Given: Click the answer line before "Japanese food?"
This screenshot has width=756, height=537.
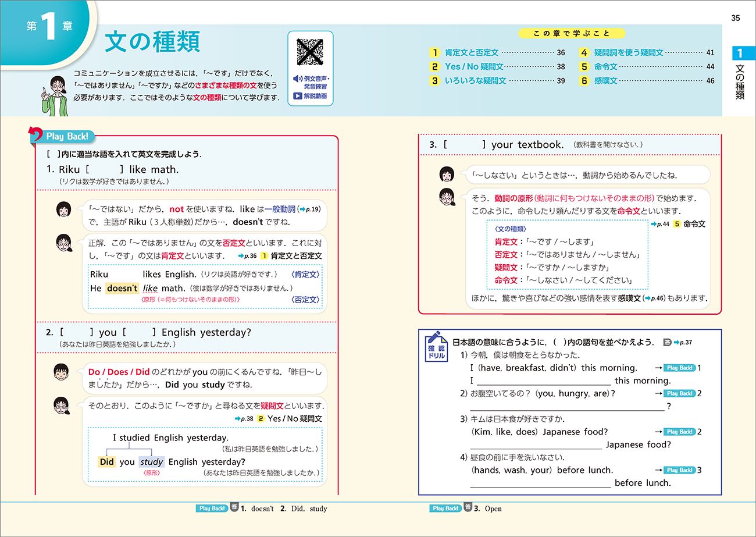Looking at the screenshot, I should 536,444.
